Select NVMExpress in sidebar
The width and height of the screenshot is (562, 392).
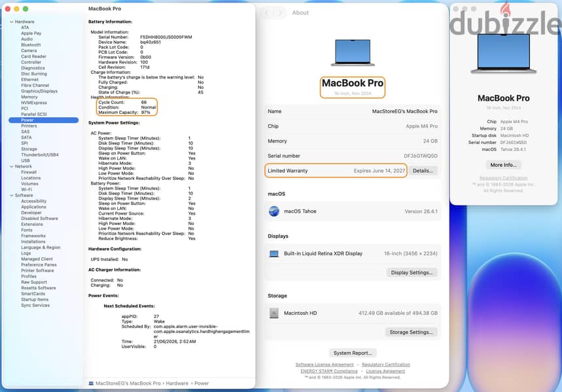tap(33, 103)
